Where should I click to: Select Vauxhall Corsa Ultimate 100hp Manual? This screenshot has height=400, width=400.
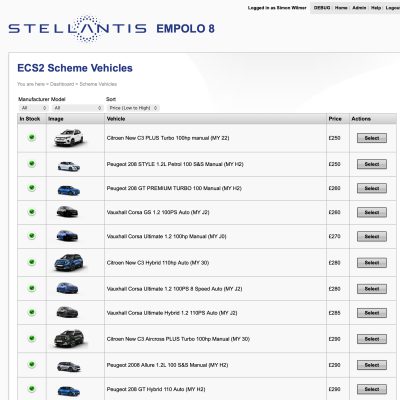(372, 236)
